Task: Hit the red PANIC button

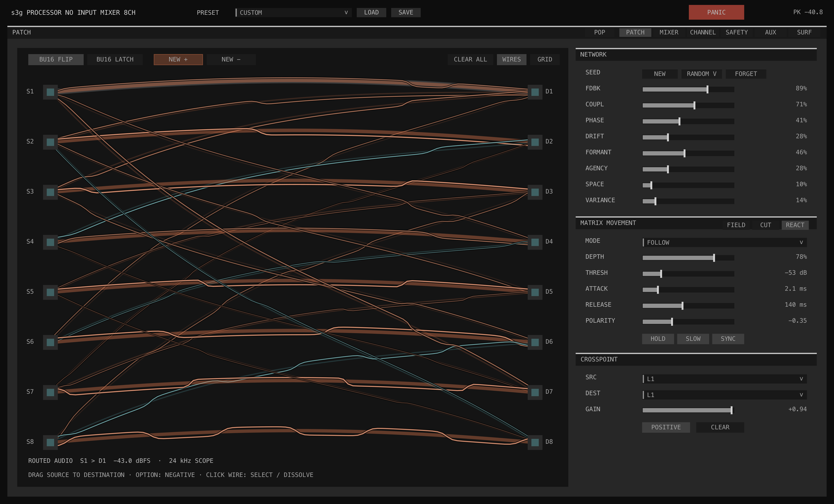Action: coord(716,12)
